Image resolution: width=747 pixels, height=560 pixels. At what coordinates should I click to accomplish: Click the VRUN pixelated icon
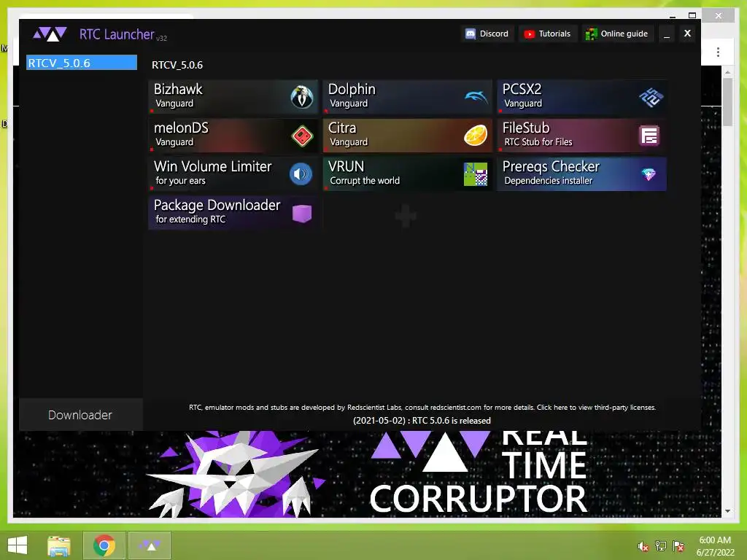coord(476,174)
